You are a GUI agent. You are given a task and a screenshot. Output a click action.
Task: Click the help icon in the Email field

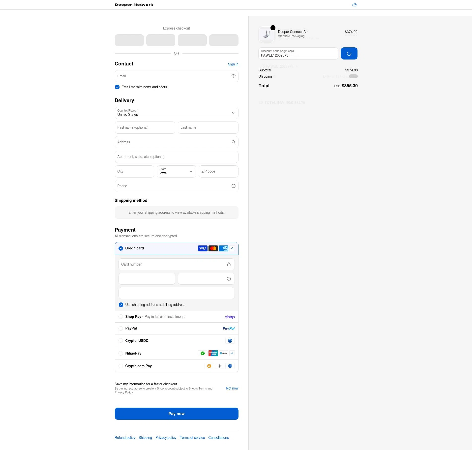[234, 76]
